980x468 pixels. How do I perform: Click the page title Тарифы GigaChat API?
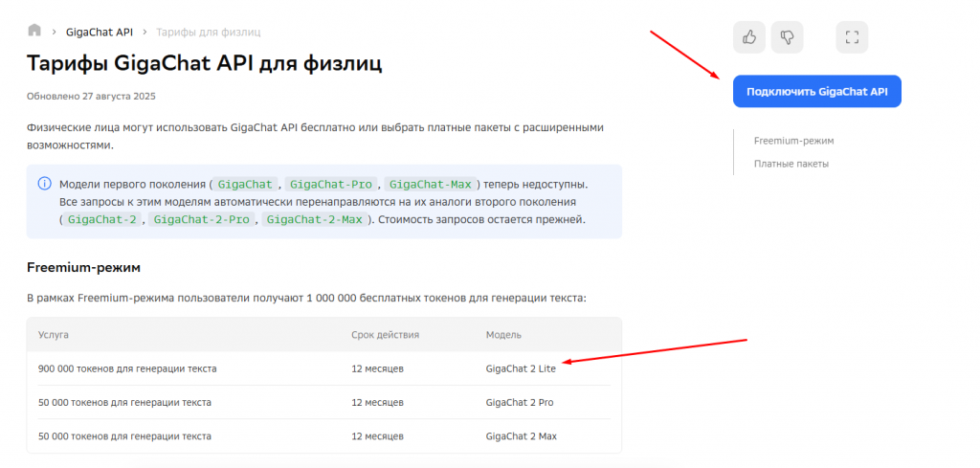tap(204, 64)
